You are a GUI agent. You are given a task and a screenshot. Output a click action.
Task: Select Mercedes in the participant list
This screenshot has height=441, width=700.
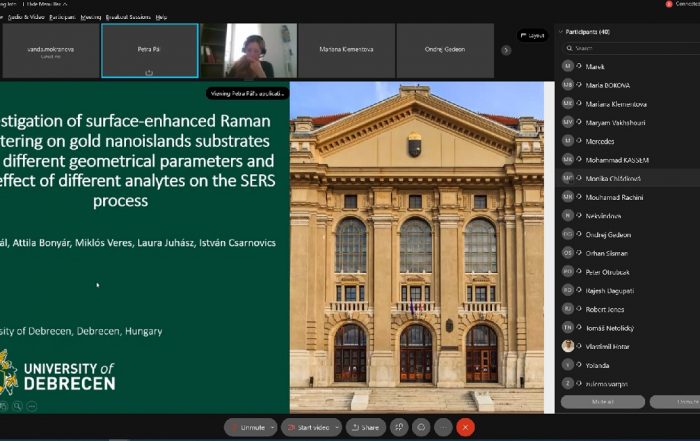click(x=627, y=141)
